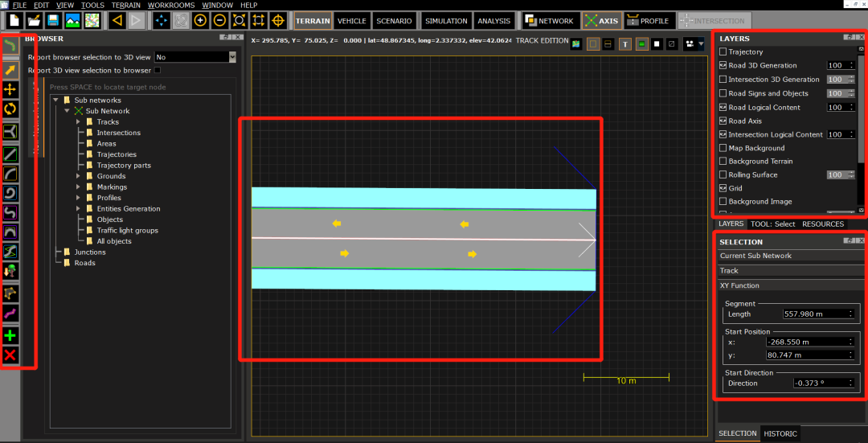Click the VEHICLE workroom button
The width and height of the screenshot is (868, 443).
tap(351, 21)
